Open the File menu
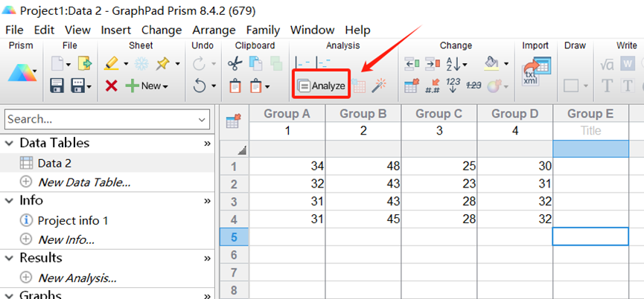644x299 pixels. click(x=14, y=30)
